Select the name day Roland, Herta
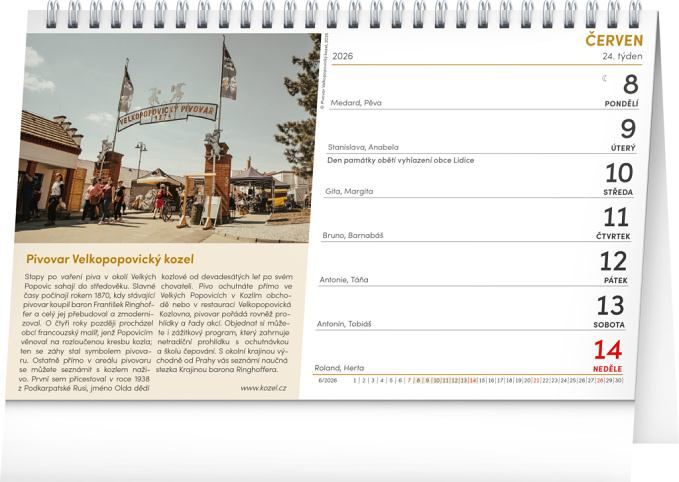679x482 pixels. 340,367
